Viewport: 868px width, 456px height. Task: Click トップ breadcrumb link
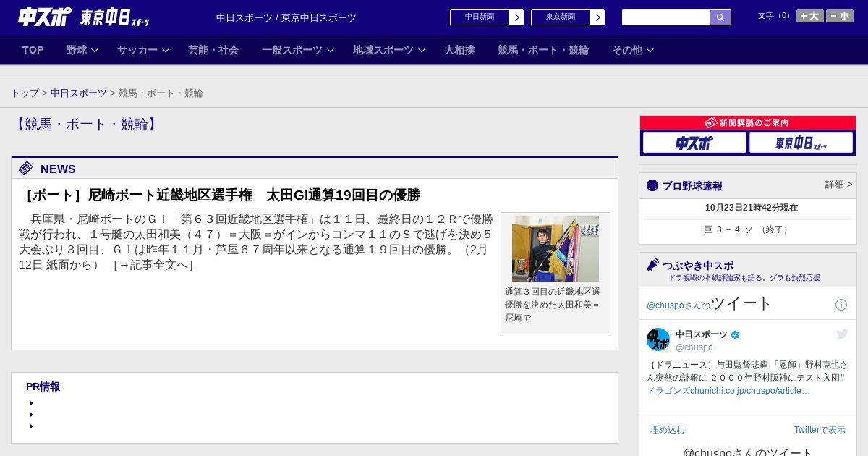pos(25,93)
